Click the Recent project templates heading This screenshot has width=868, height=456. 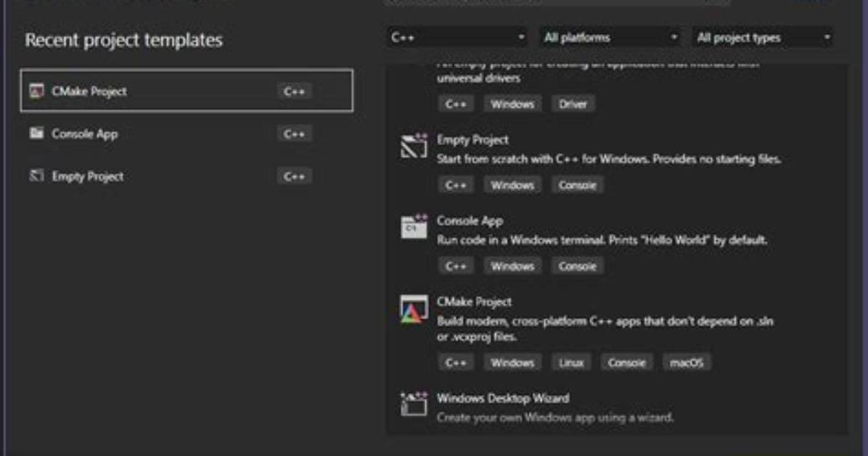124,40
